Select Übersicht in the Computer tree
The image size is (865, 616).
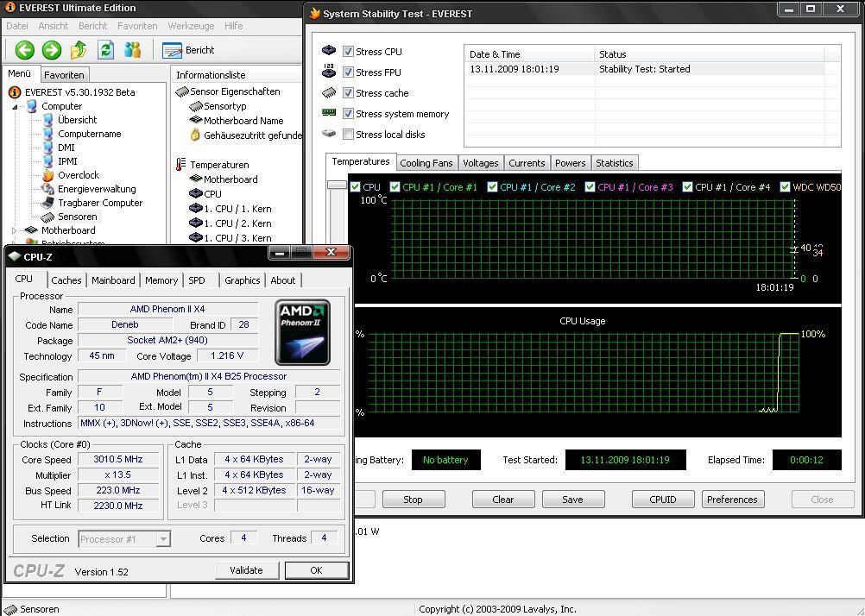pyautogui.click(x=77, y=120)
